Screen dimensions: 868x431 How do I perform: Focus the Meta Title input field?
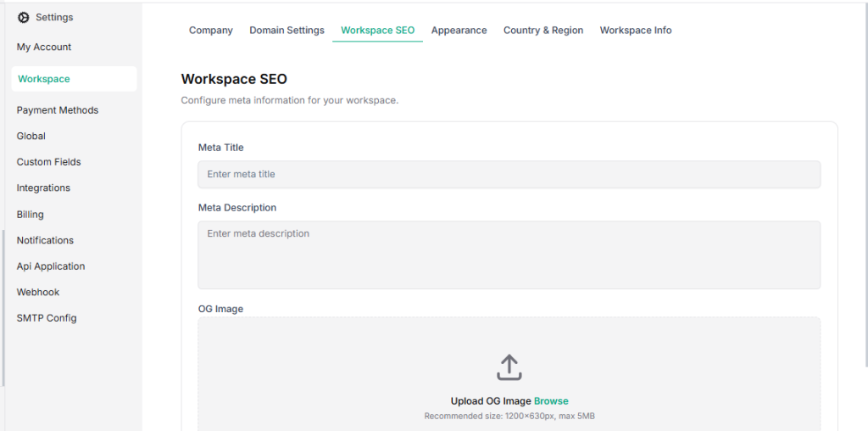(509, 175)
